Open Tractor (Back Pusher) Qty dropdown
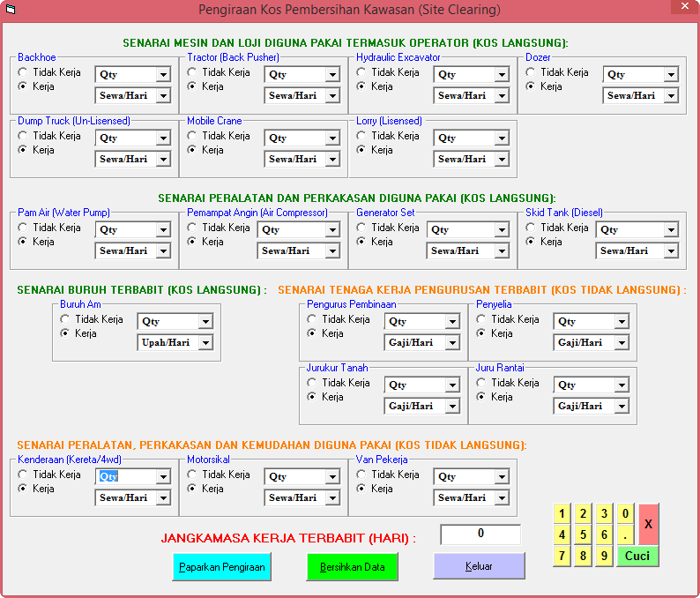 tap(332, 74)
